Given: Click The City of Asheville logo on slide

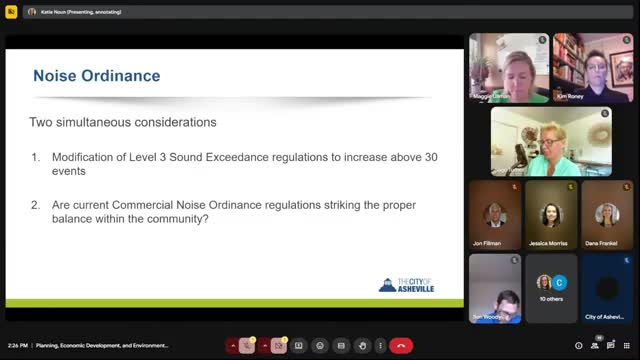Looking at the screenshot, I should click(407, 285).
